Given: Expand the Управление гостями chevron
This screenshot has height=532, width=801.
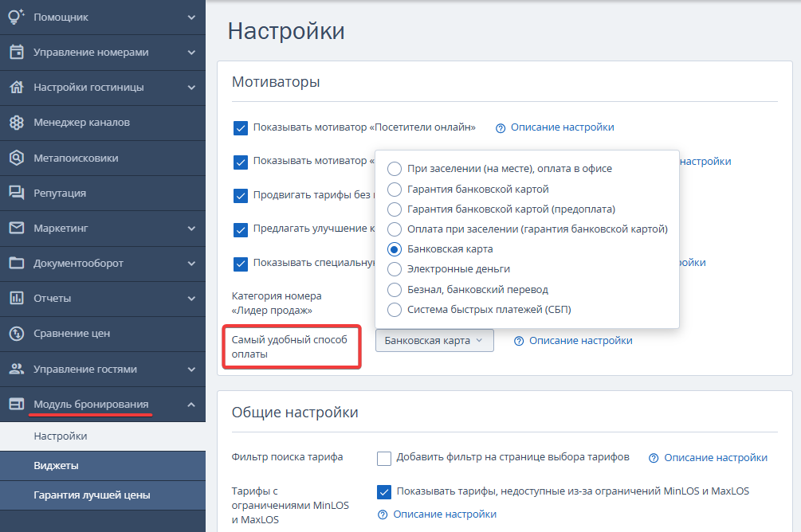Looking at the screenshot, I should pyautogui.click(x=191, y=370).
